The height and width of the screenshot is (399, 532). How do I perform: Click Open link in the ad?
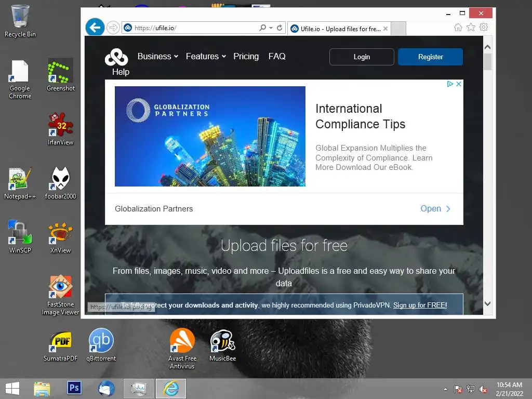pos(435,209)
